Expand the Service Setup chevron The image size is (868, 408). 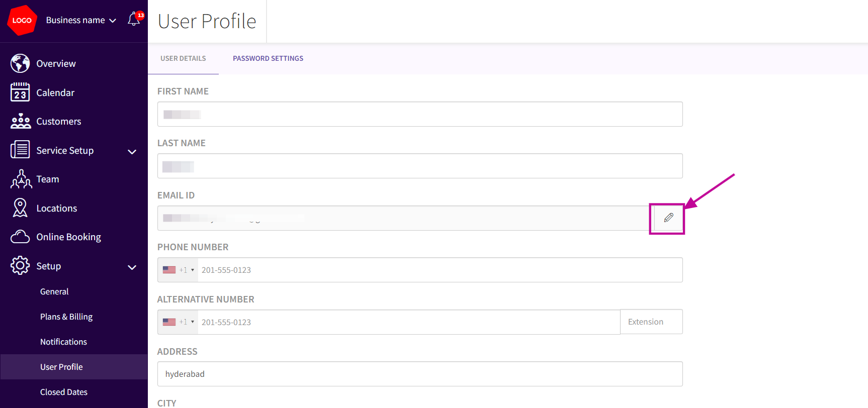click(x=132, y=152)
